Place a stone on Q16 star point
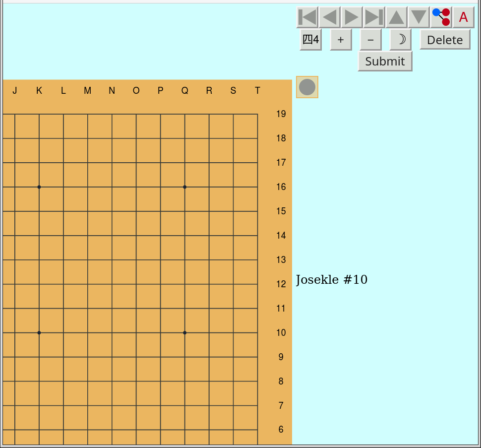 pyautogui.click(x=184, y=187)
